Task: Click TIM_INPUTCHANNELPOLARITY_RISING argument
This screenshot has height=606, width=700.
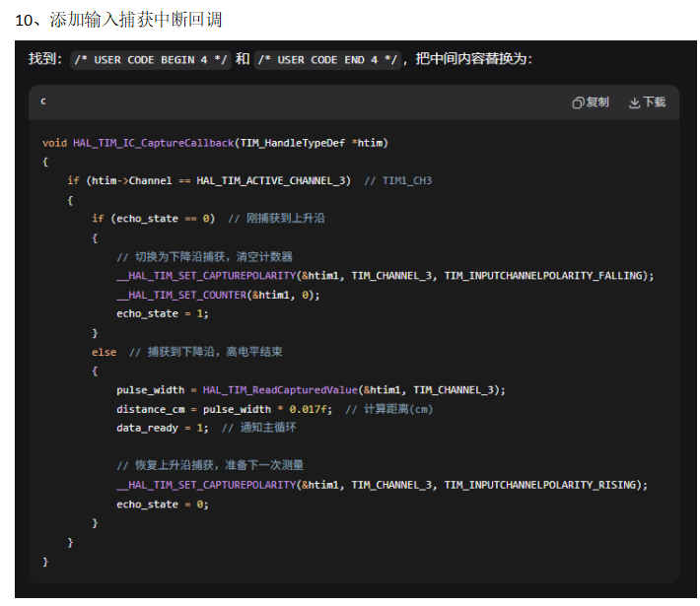Action: (540, 485)
